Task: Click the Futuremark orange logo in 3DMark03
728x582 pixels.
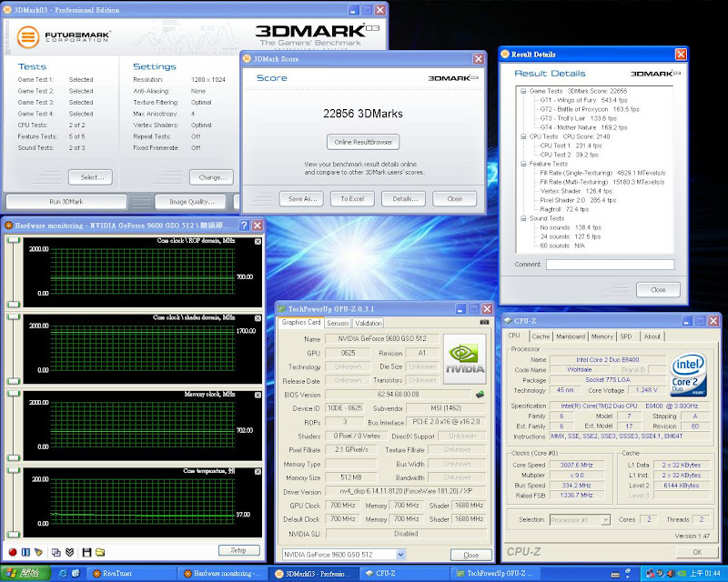Action: click(28, 36)
